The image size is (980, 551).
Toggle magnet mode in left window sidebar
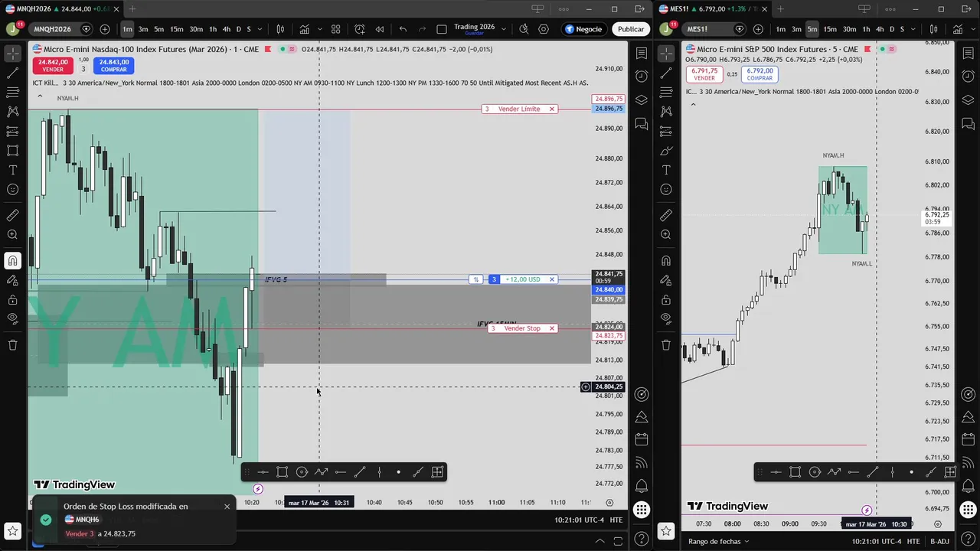click(12, 261)
